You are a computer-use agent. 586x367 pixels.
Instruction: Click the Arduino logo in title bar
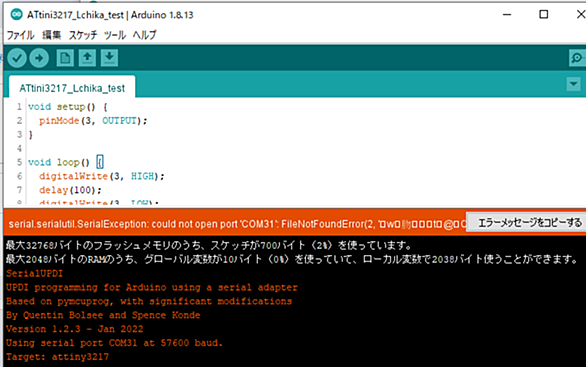point(16,15)
